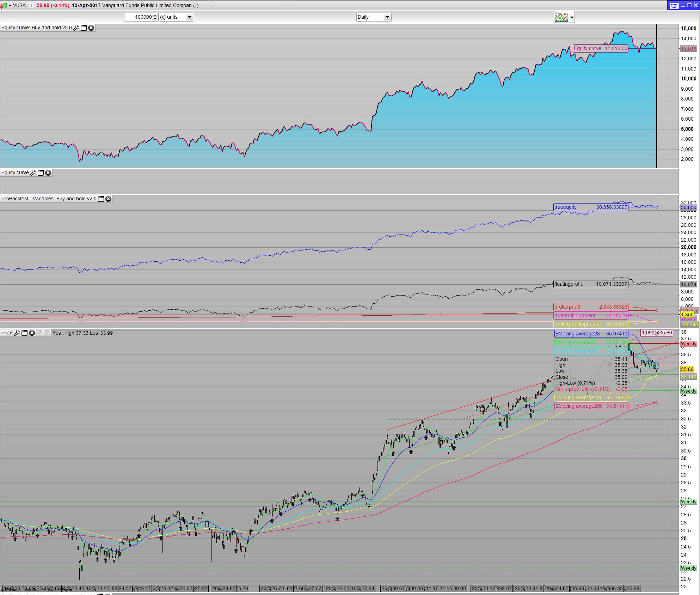Open wrench settings of the empty Equity curve panel

pos(33,172)
